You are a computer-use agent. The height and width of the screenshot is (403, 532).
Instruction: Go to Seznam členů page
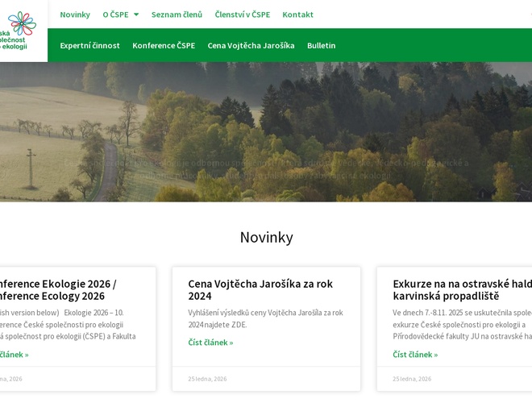pyautogui.click(x=177, y=15)
